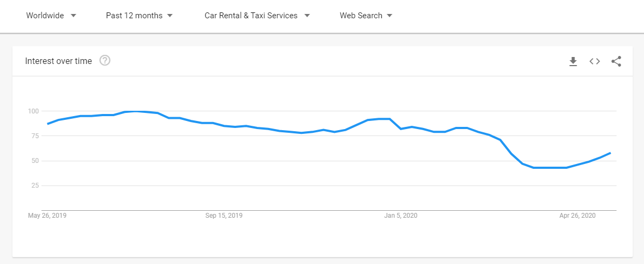This screenshot has width=644, height=264.
Task: Open the help icon beside Interest over time
Action: 105,61
